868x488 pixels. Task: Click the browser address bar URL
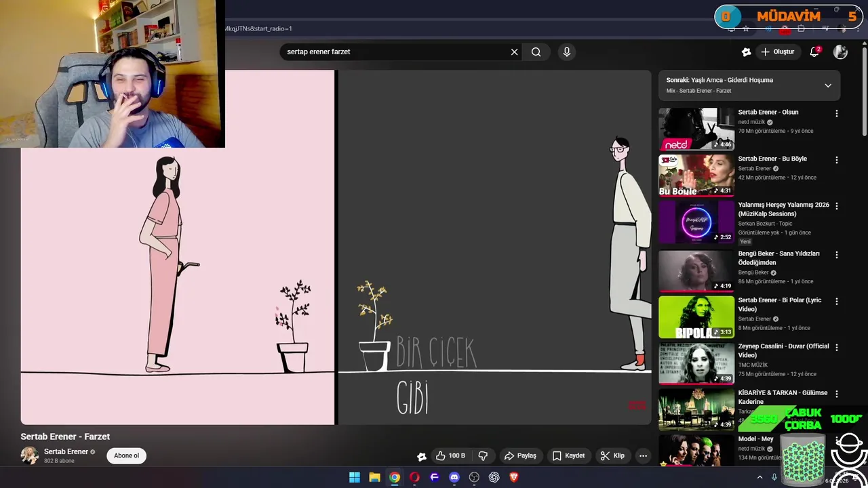[x=258, y=28]
